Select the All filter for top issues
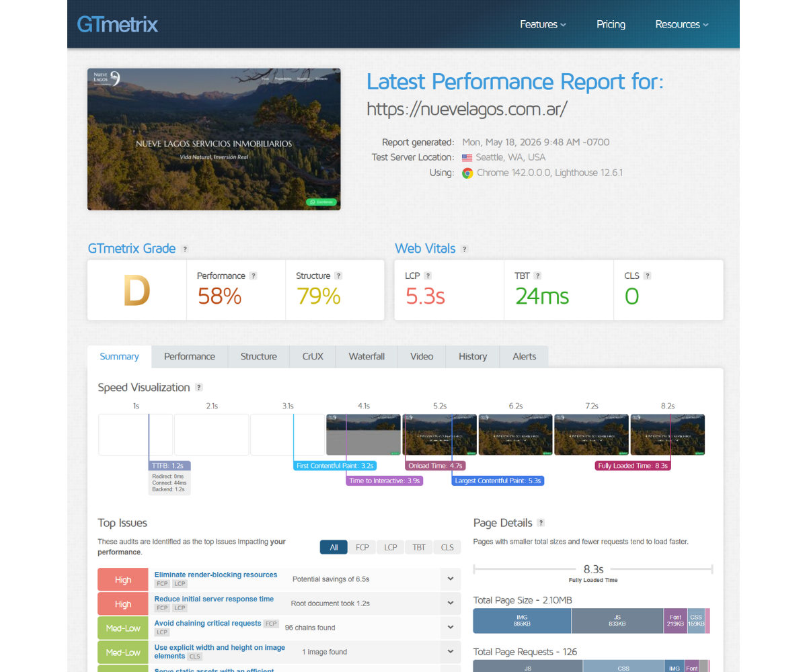 click(x=334, y=547)
